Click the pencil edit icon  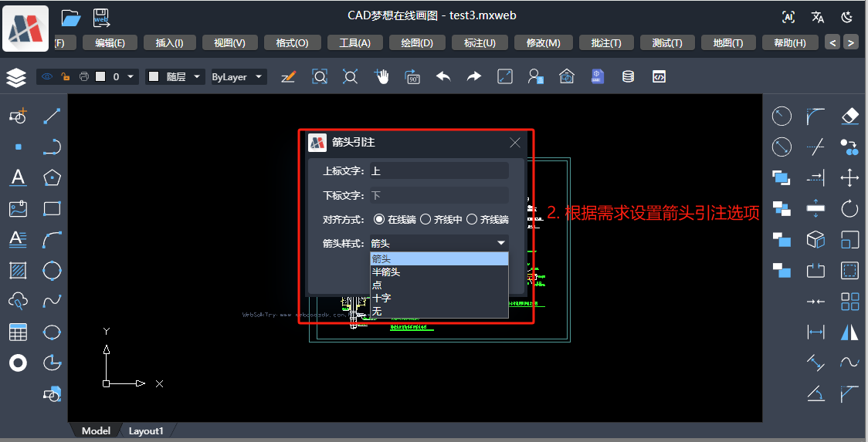[x=288, y=76]
